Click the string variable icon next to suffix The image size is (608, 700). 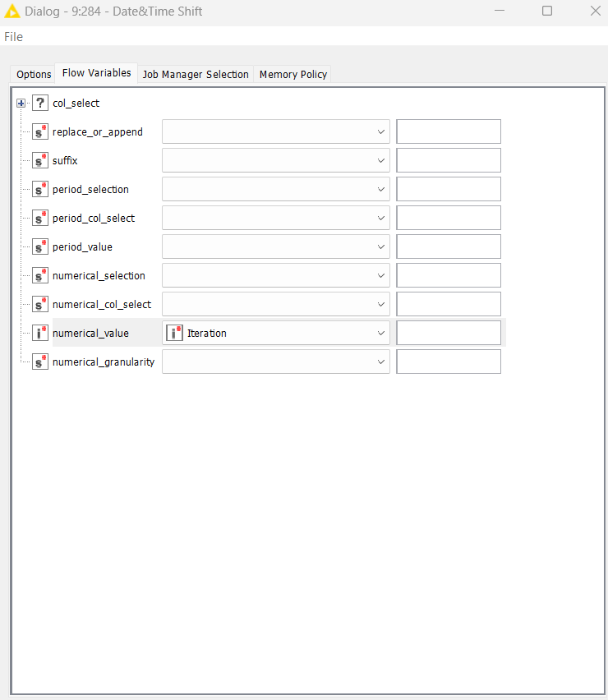[x=40, y=161]
